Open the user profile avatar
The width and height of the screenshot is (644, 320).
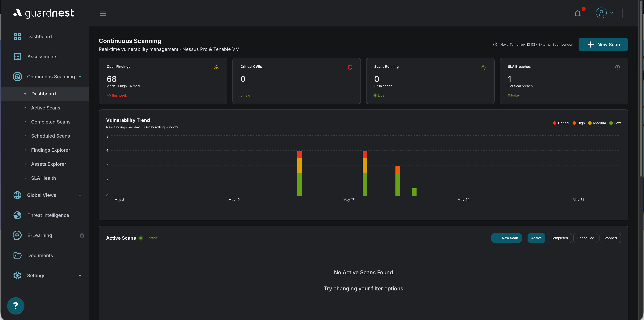pos(601,13)
